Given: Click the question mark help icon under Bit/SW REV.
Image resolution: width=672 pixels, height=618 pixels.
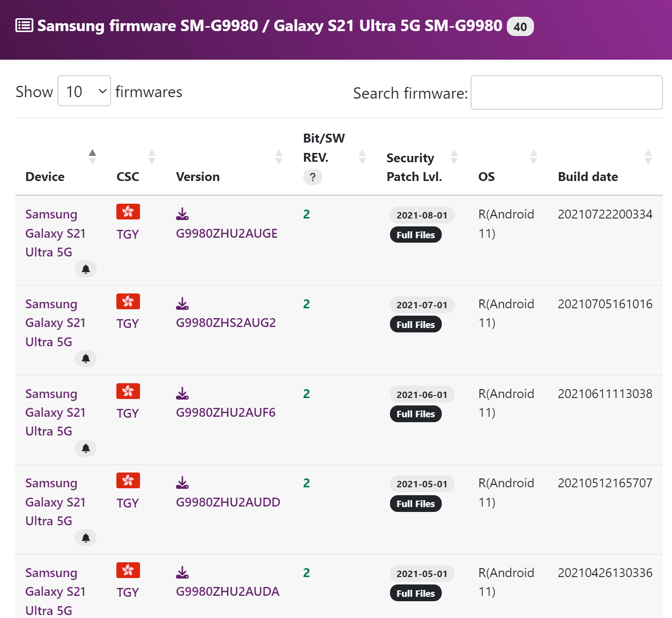Looking at the screenshot, I should [313, 177].
